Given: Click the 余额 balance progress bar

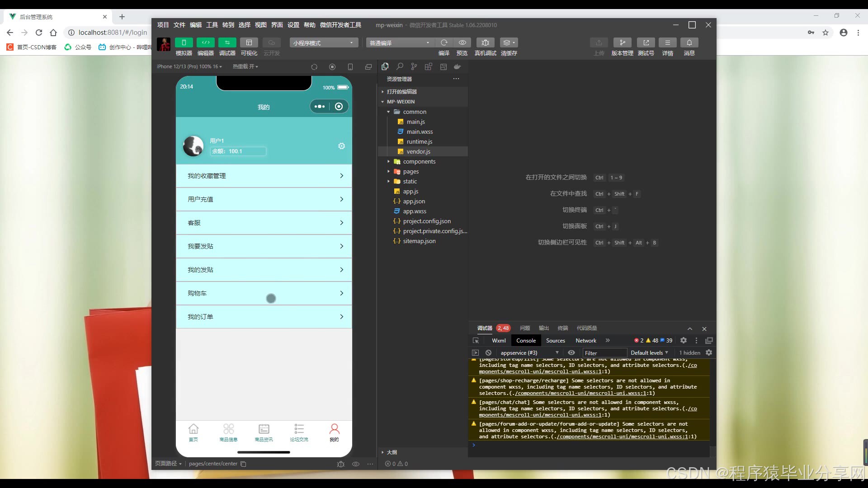Looking at the screenshot, I should [x=238, y=151].
